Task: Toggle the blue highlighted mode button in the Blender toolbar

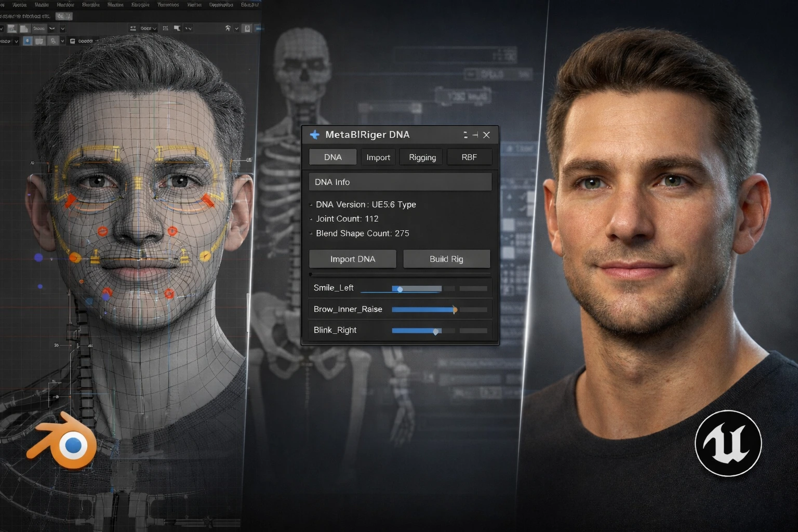Action: (x=27, y=41)
